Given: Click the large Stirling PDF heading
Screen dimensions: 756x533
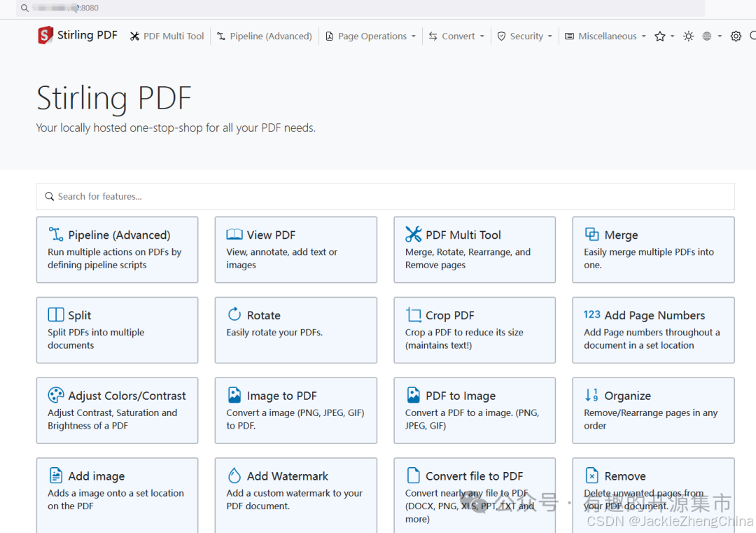Looking at the screenshot, I should pyautogui.click(x=114, y=98).
